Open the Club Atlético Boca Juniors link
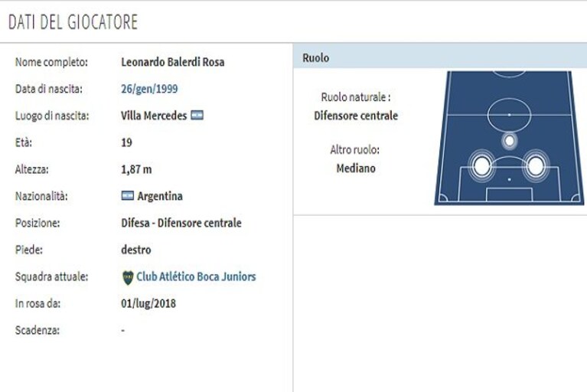587x392 pixels. (x=196, y=276)
